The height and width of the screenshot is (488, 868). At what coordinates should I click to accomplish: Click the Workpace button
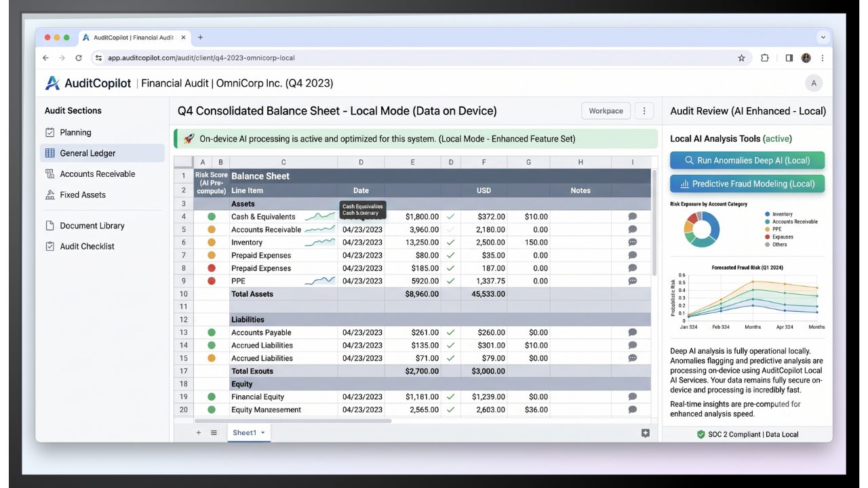coord(606,111)
